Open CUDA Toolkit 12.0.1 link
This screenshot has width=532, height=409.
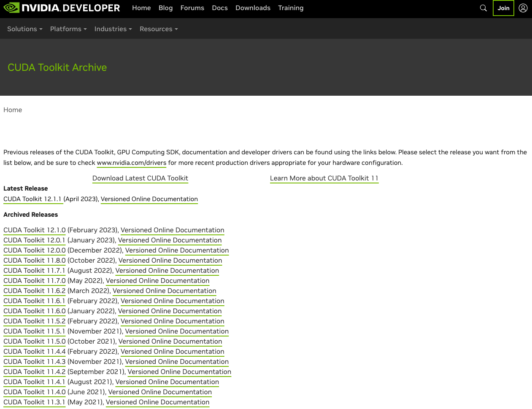point(35,240)
